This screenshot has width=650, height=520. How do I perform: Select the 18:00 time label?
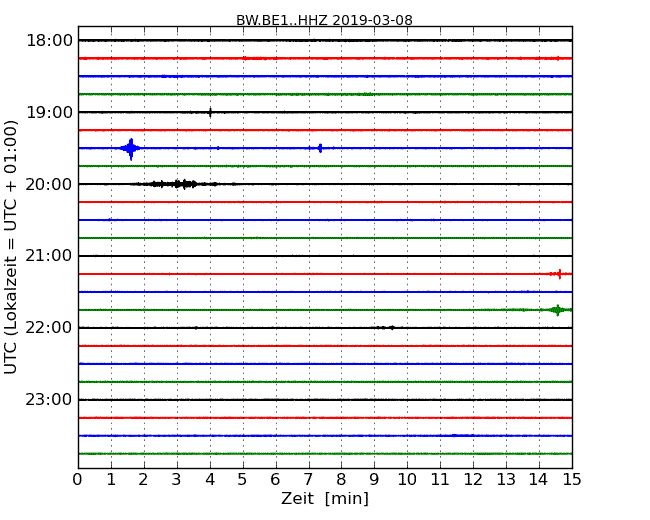(x=49, y=41)
